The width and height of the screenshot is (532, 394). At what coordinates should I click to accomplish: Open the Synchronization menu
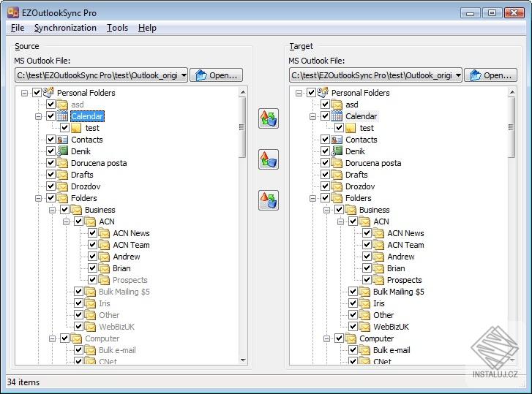click(x=65, y=28)
